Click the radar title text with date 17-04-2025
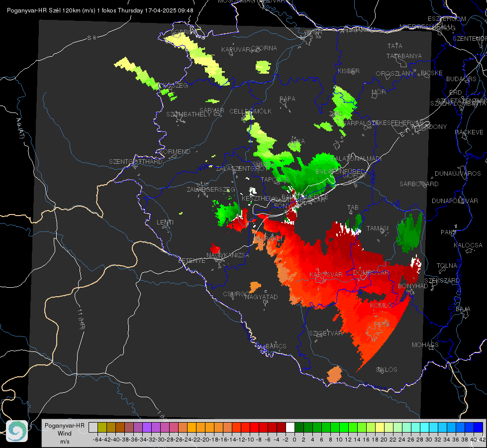 tap(100, 10)
